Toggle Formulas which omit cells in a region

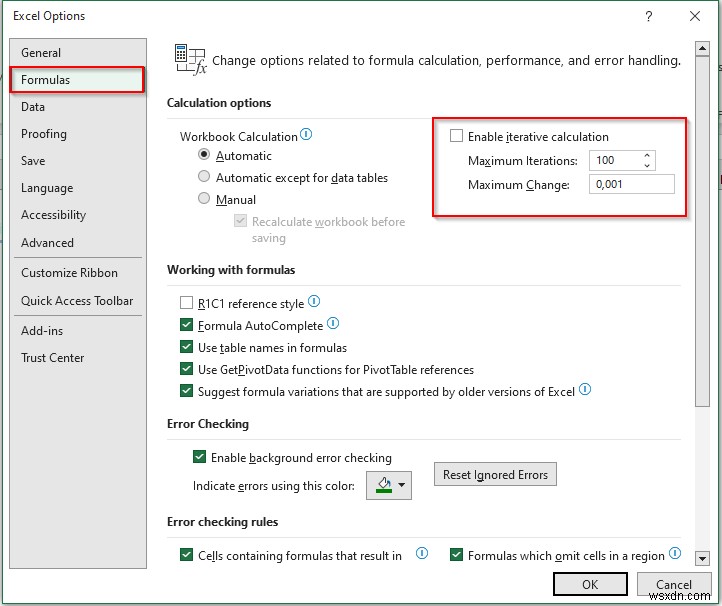(456, 555)
